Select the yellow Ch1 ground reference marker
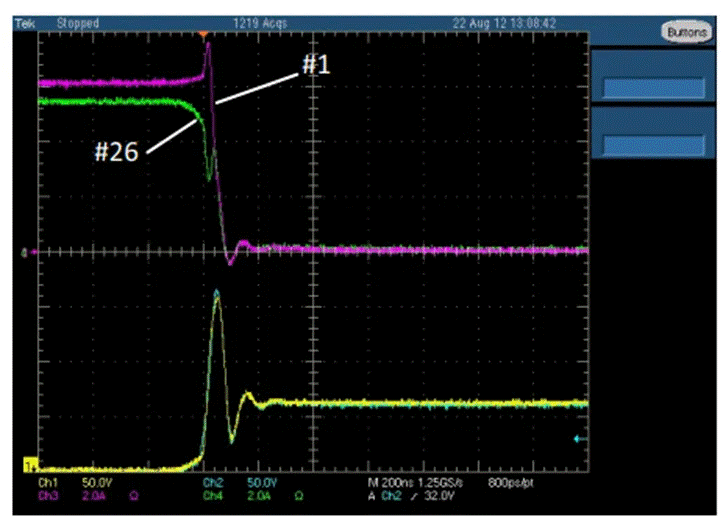Viewport: 723px width, 531px height. click(30, 465)
